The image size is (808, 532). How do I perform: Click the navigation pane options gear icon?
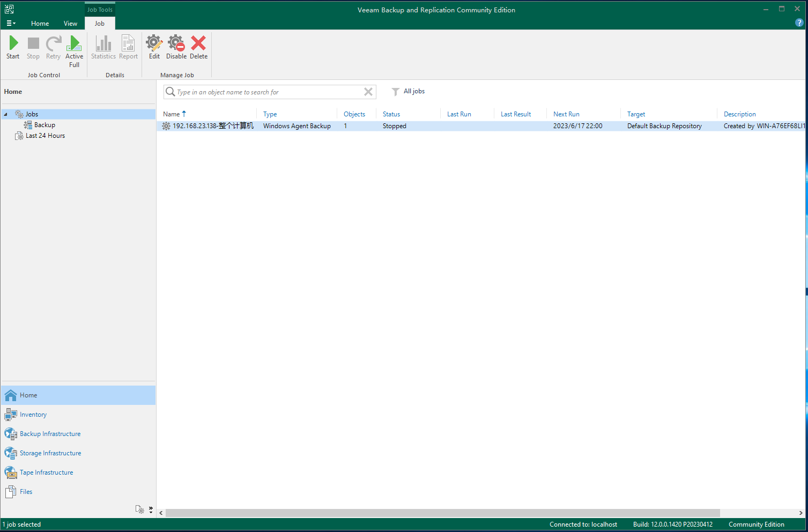point(140,509)
